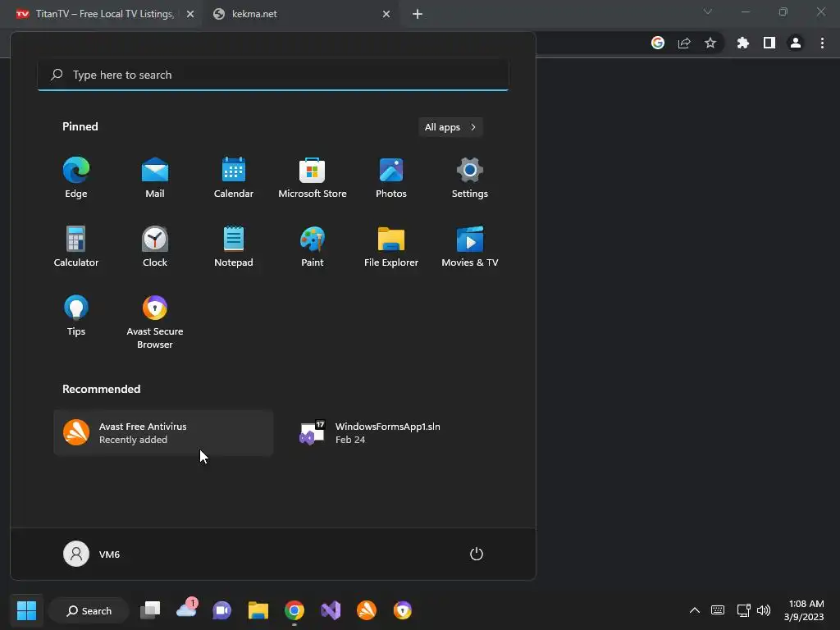
Task: Launch Avast Secure Browser pinned app
Action: click(155, 322)
